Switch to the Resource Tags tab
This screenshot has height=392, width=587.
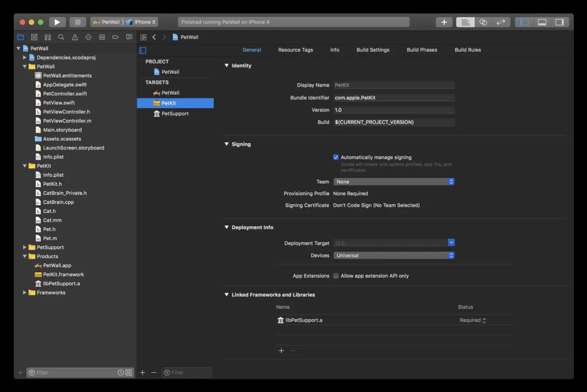295,50
